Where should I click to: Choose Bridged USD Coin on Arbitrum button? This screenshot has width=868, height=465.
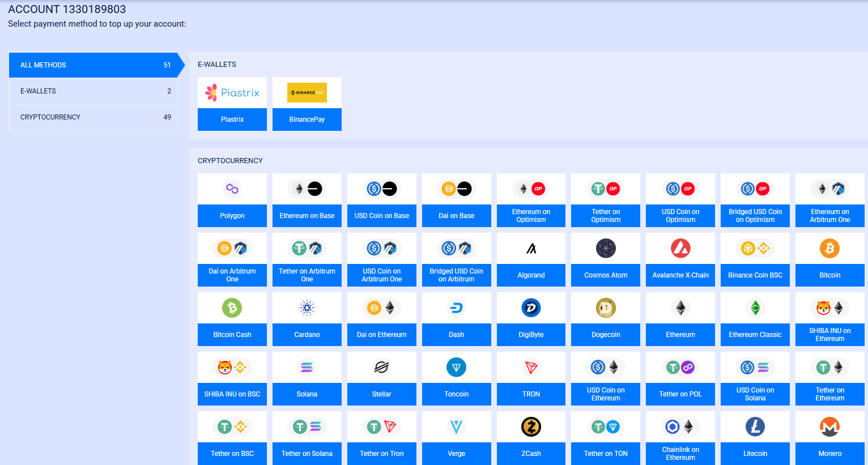coord(457,275)
